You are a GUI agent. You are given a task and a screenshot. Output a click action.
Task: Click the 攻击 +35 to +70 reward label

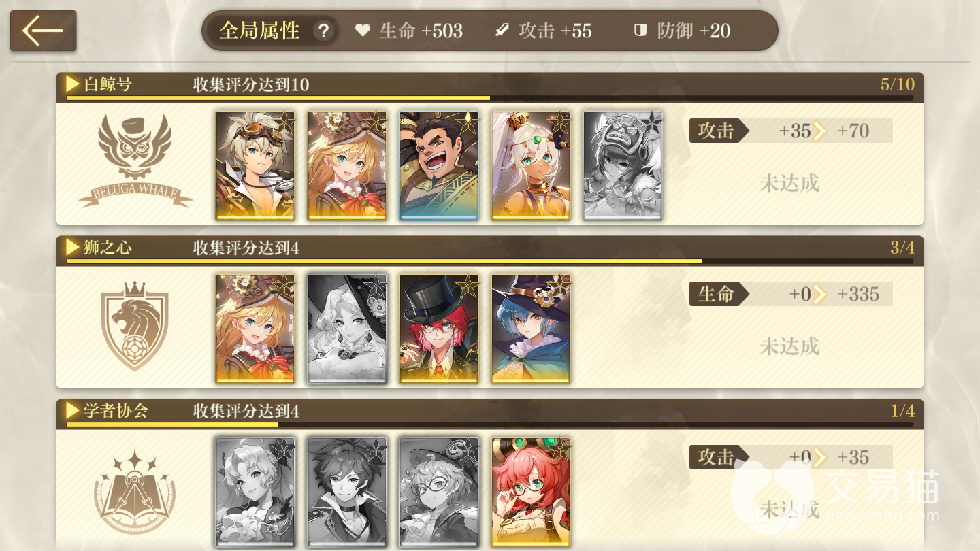pos(791,131)
